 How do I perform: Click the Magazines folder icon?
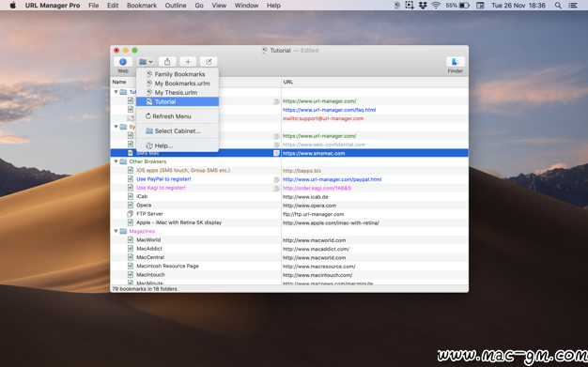tap(123, 231)
